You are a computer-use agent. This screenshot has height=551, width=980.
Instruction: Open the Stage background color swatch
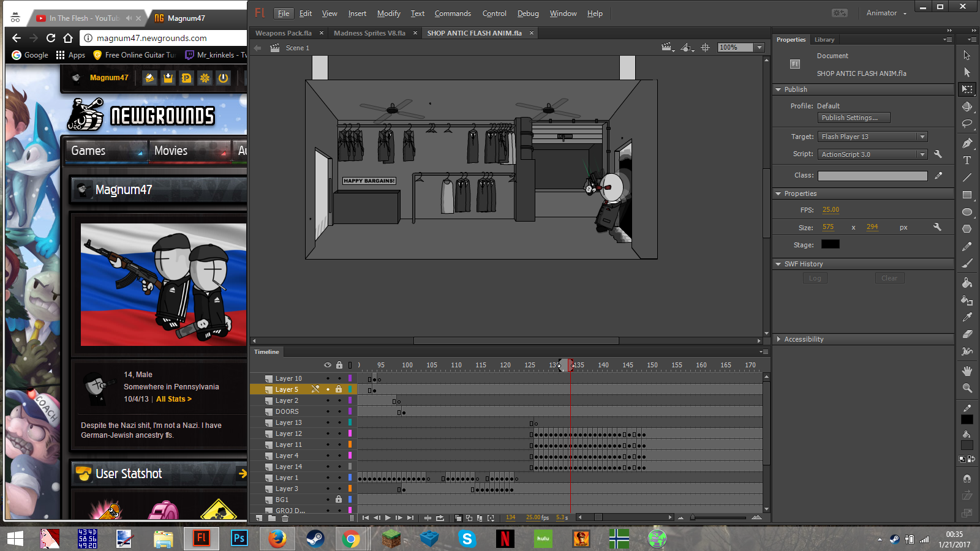coord(831,244)
